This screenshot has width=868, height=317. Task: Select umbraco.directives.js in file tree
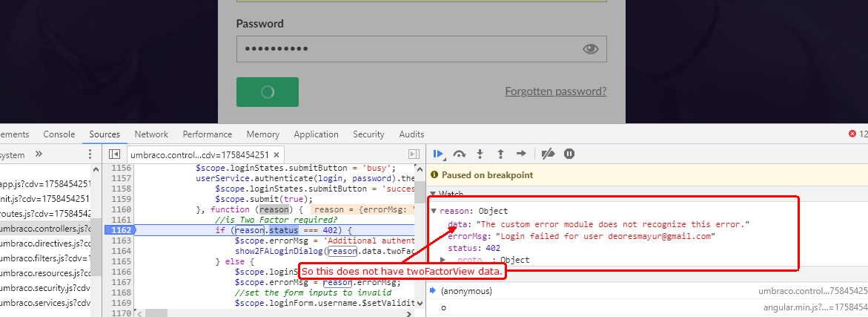pos(45,244)
